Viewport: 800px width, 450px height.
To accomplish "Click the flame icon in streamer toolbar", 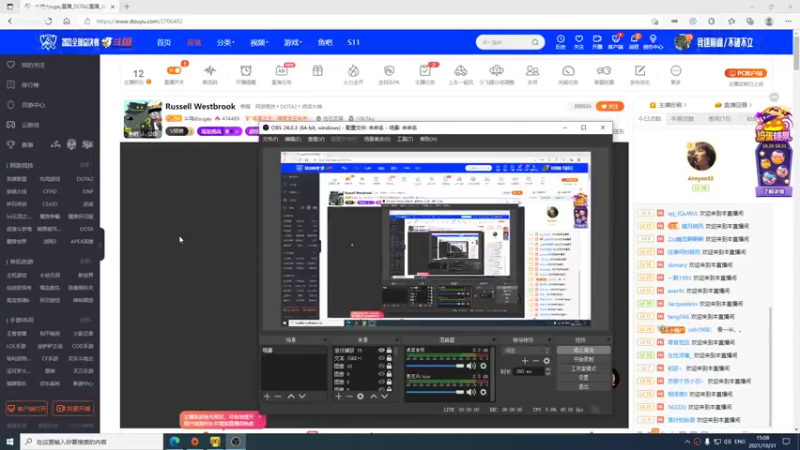I will tap(353, 71).
